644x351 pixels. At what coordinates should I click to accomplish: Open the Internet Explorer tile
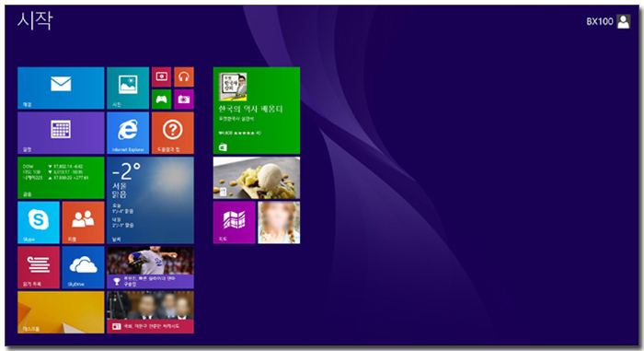point(128,133)
